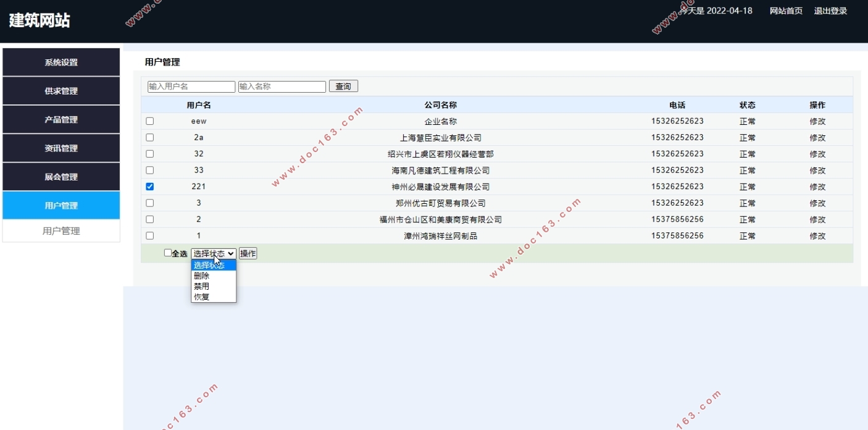Toggle the 全选 select-all checkbox

(168, 253)
